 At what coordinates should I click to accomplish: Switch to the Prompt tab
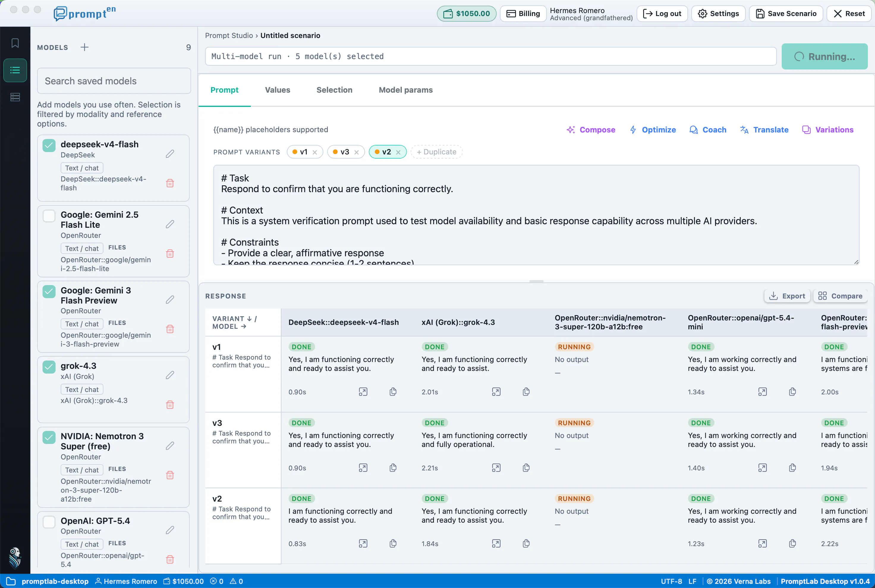coord(224,90)
